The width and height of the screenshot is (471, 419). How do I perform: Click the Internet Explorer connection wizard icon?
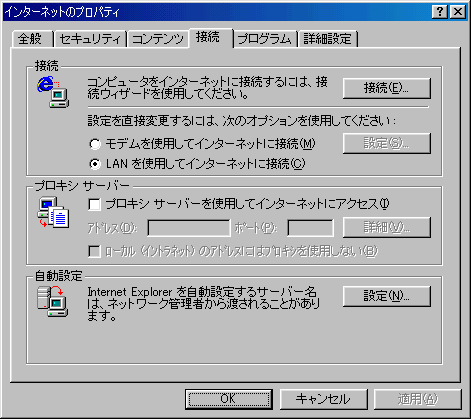(x=53, y=92)
